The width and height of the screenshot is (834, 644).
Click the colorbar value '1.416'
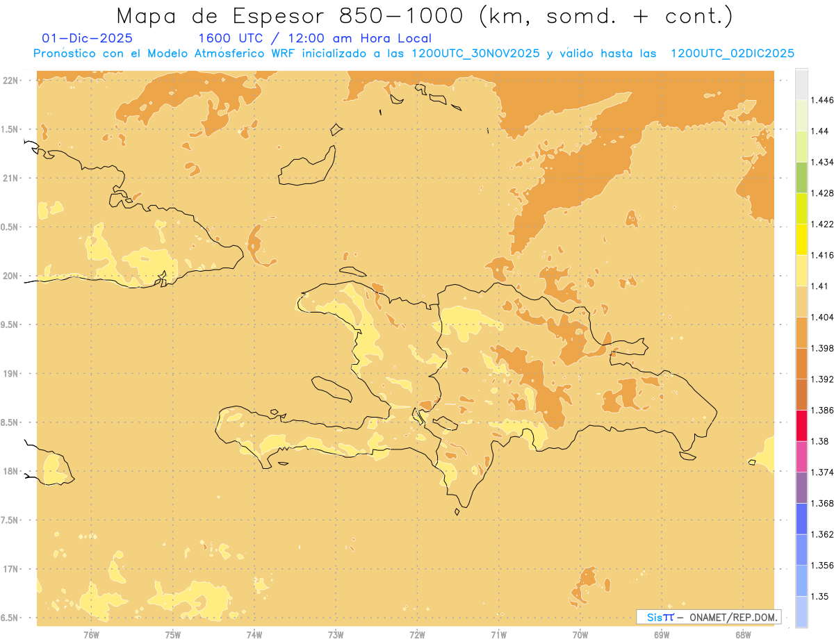823,255
